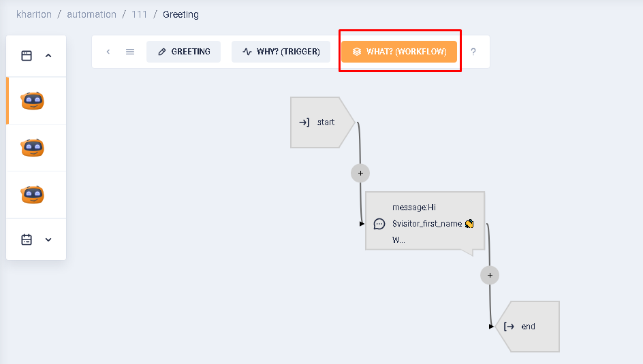Open the hamburger menu icon in toolbar

click(x=130, y=52)
